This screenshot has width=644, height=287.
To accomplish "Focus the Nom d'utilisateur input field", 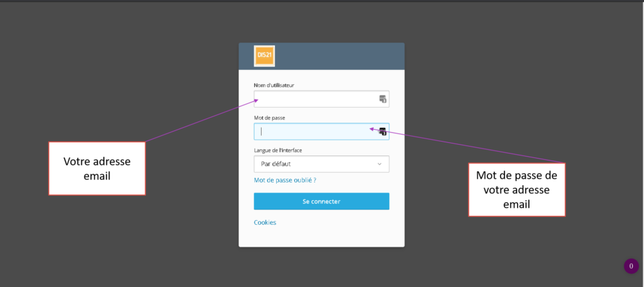I will click(x=314, y=99).
